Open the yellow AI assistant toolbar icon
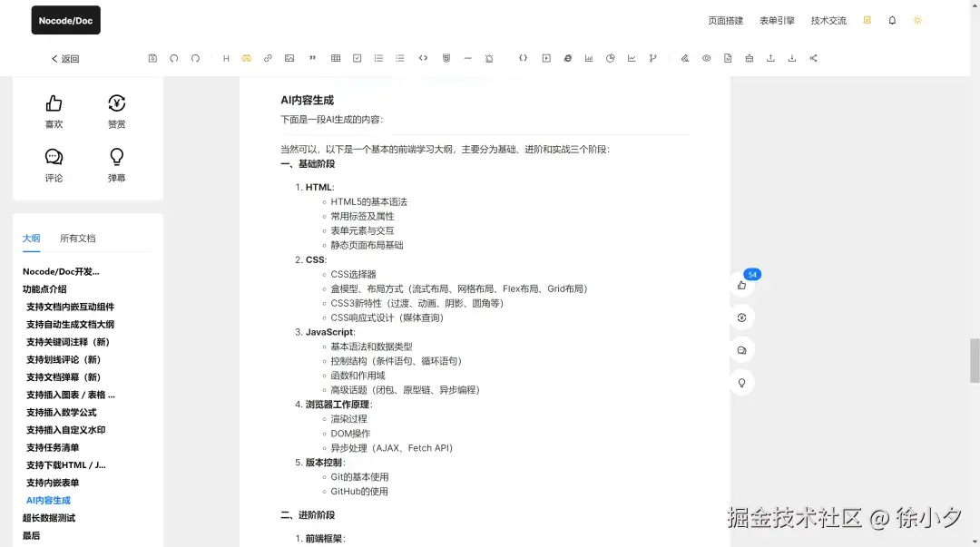 (x=246, y=57)
